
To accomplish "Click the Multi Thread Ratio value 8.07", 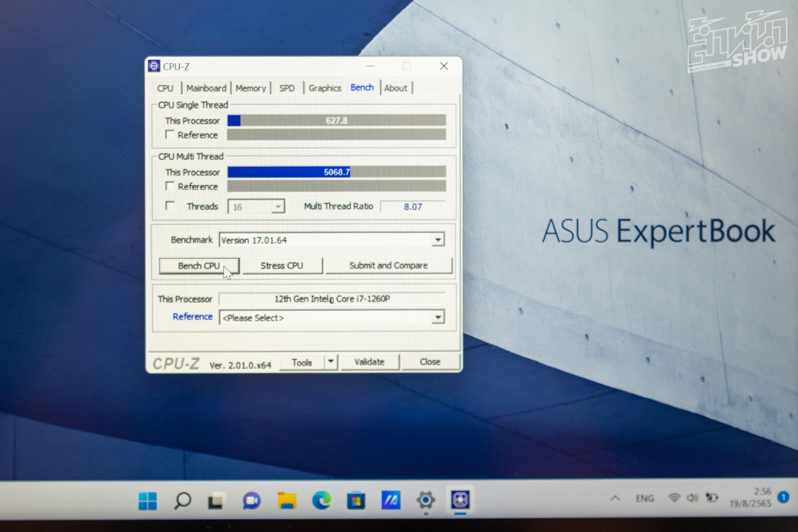I will click(413, 207).
